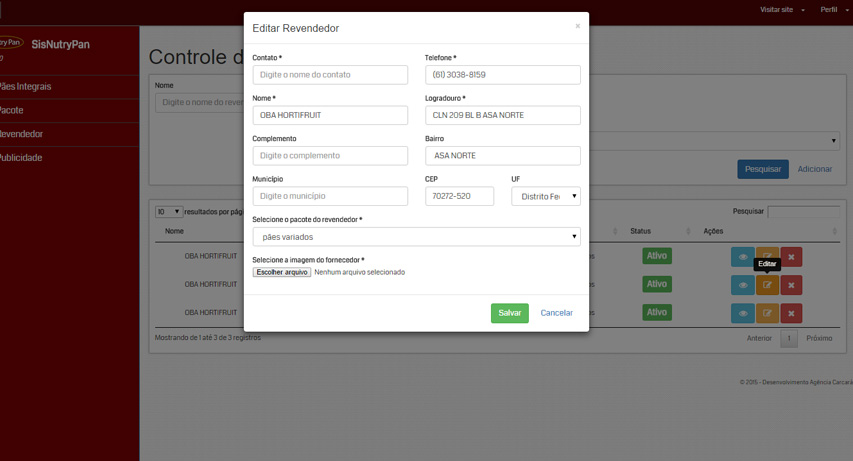Delete the first row using its red X icon
Image resolution: width=853 pixels, height=461 pixels.
click(x=791, y=257)
